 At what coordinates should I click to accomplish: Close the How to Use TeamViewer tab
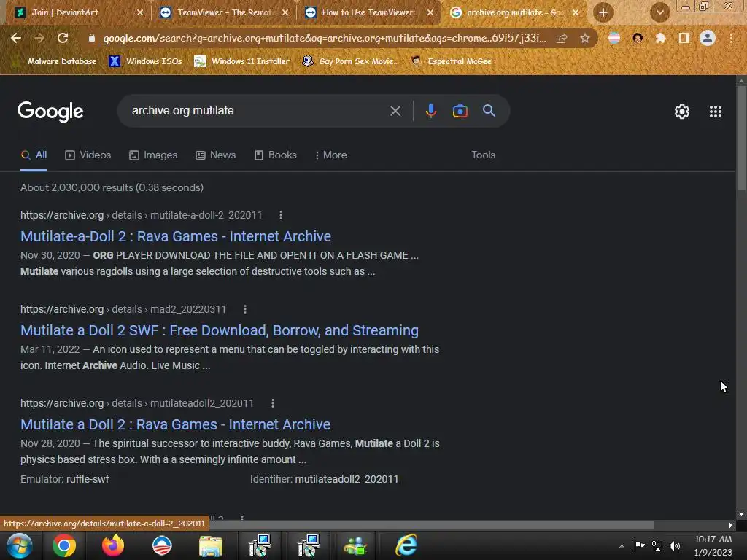(x=430, y=13)
